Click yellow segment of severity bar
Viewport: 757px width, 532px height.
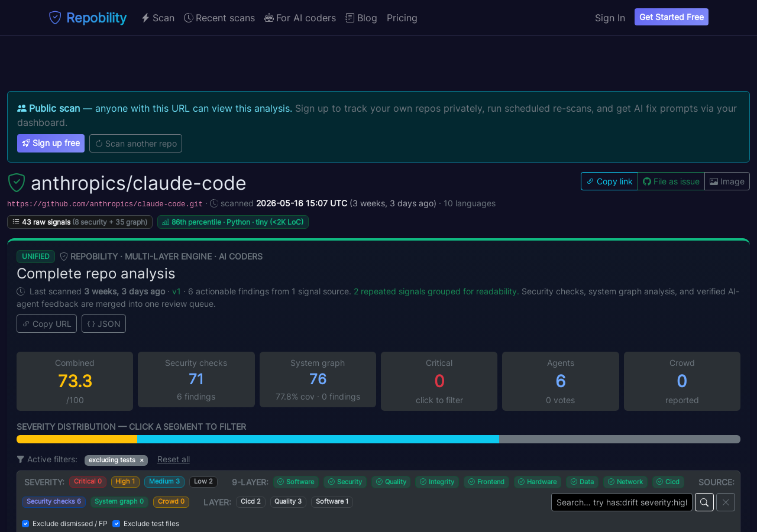point(77,439)
